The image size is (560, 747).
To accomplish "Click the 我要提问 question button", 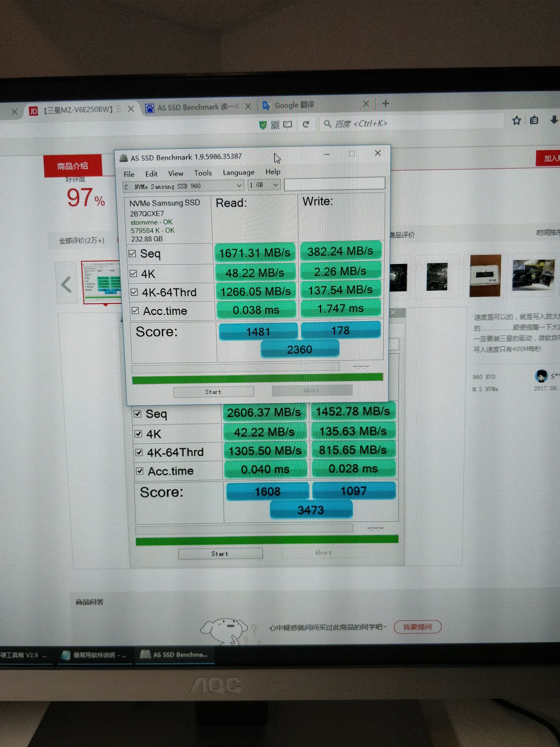I will click(x=418, y=626).
